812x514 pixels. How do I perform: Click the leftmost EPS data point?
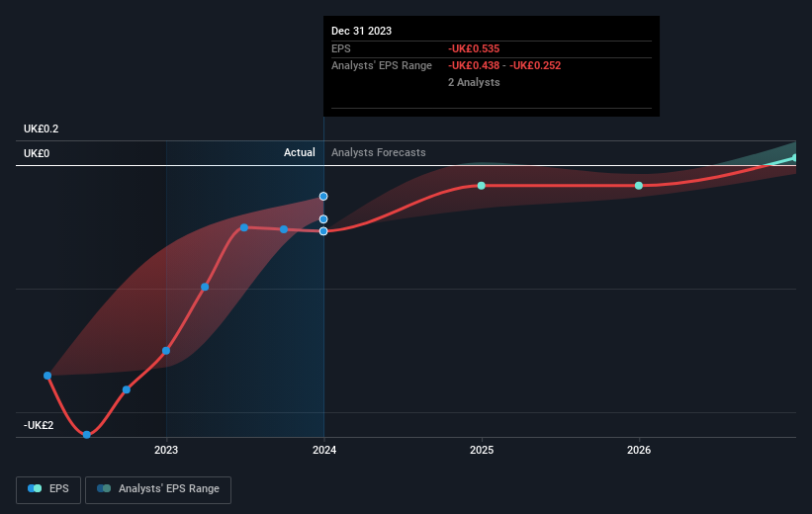pos(47,376)
